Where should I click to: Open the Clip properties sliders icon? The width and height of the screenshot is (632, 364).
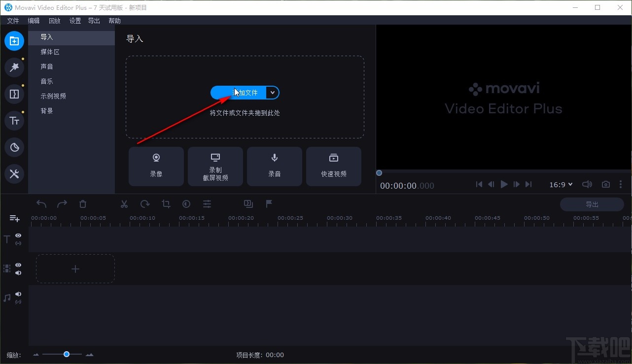click(x=207, y=204)
